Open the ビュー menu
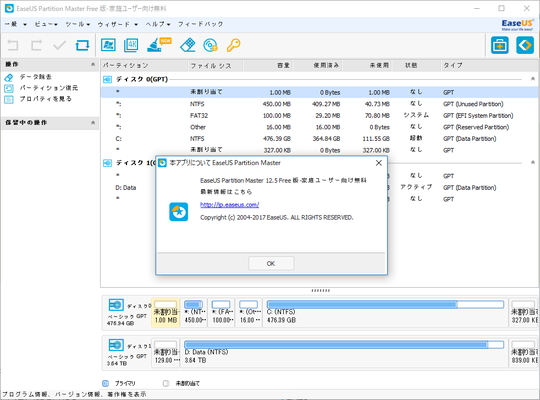Viewport: 540px width, 400px height. pos(46,24)
